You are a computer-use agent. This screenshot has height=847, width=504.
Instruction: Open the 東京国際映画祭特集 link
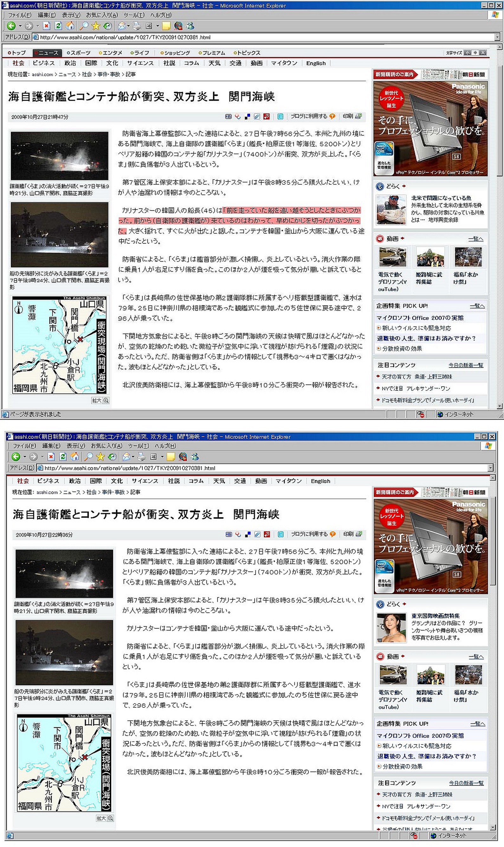[436, 615]
